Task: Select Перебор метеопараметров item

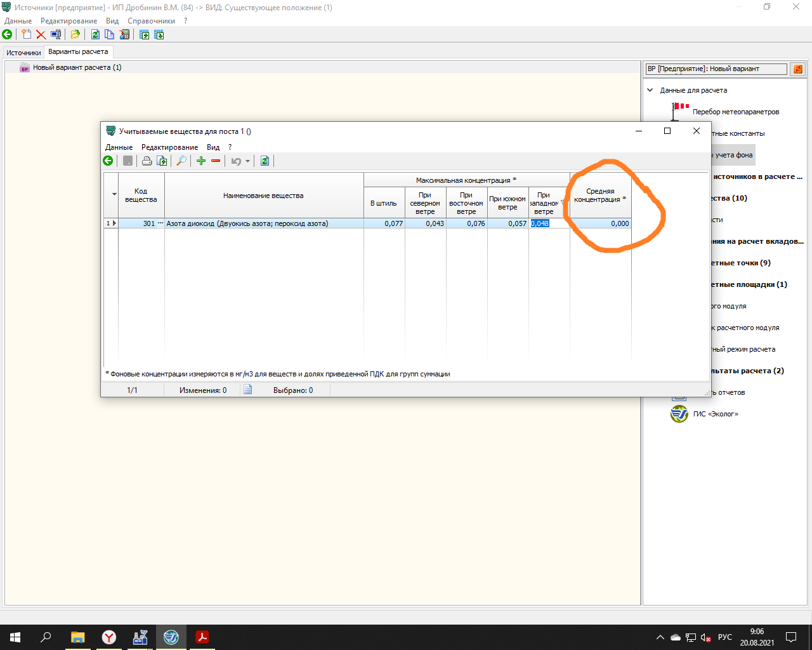Action: pos(735,112)
